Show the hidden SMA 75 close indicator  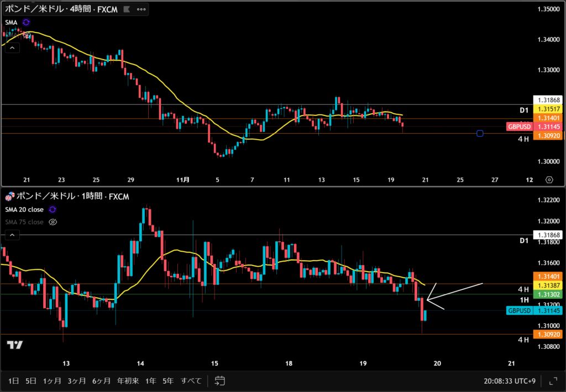[x=53, y=222]
